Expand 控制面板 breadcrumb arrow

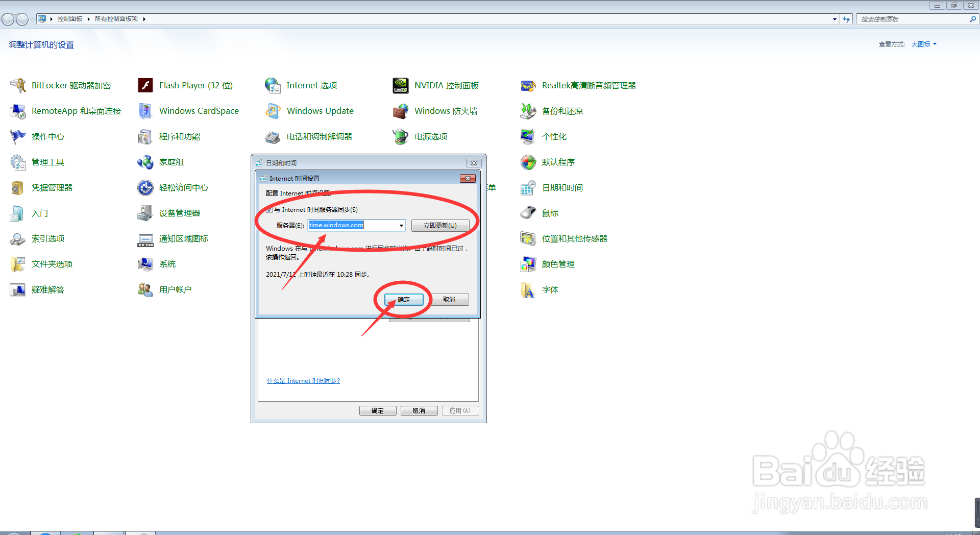pos(89,19)
